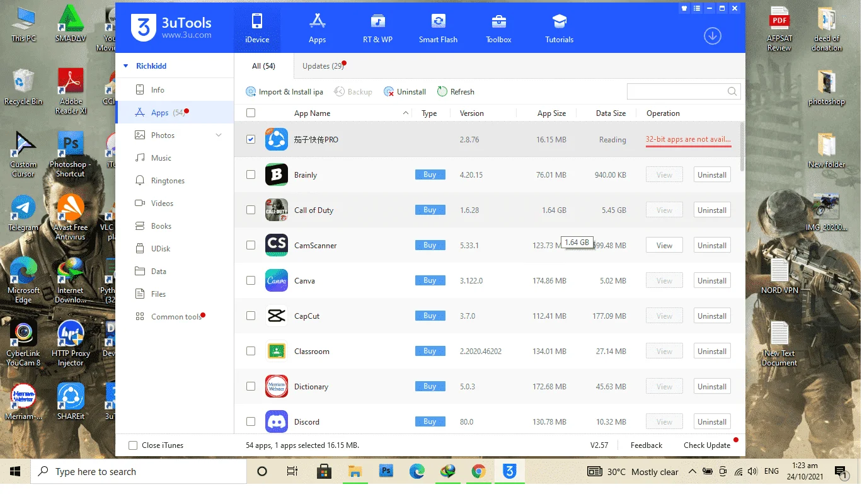862x504 pixels.
Task: Click the CamScanner app icon
Action: pyautogui.click(x=276, y=245)
